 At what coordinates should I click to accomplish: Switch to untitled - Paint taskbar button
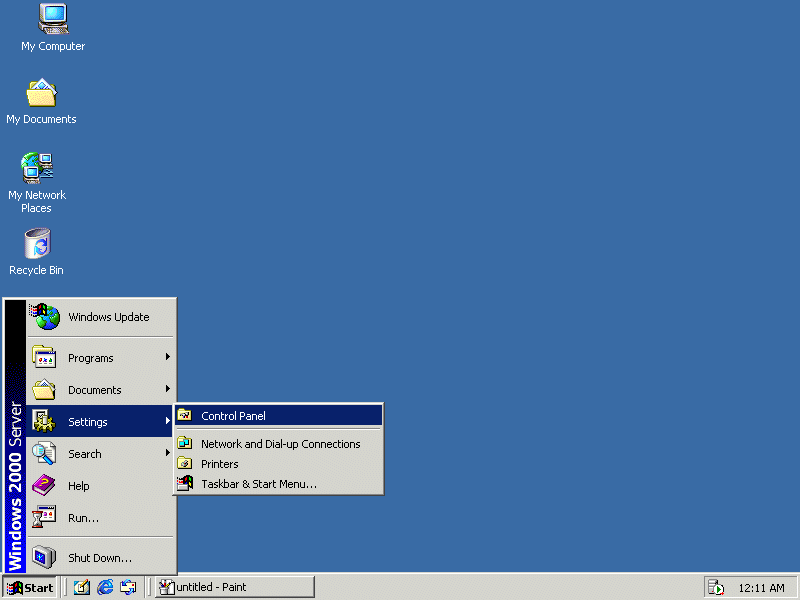[x=235, y=587]
